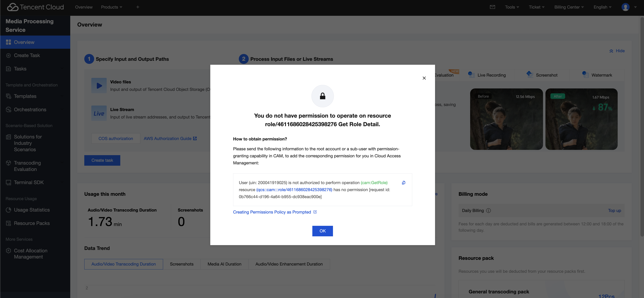Click the Live Stream icon

(x=99, y=113)
